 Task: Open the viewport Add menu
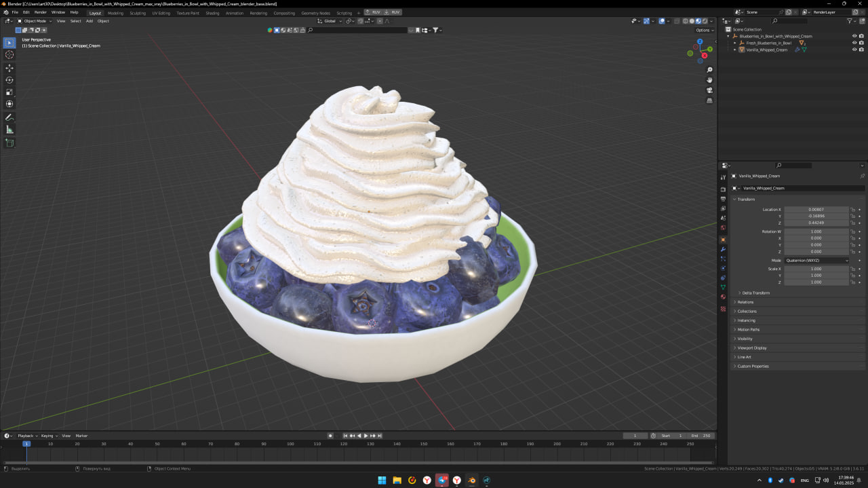90,21
